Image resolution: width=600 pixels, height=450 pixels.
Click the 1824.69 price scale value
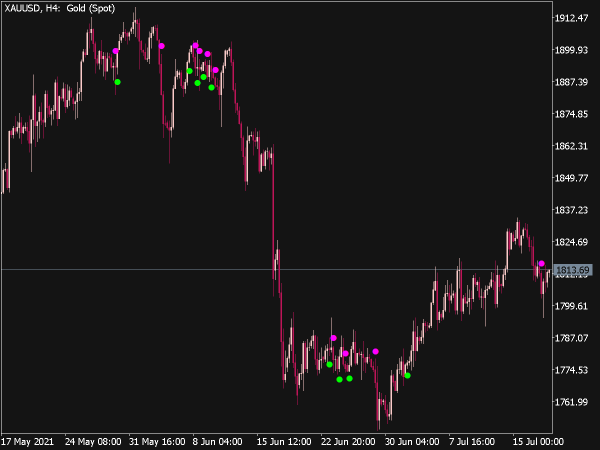tap(571, 242)
